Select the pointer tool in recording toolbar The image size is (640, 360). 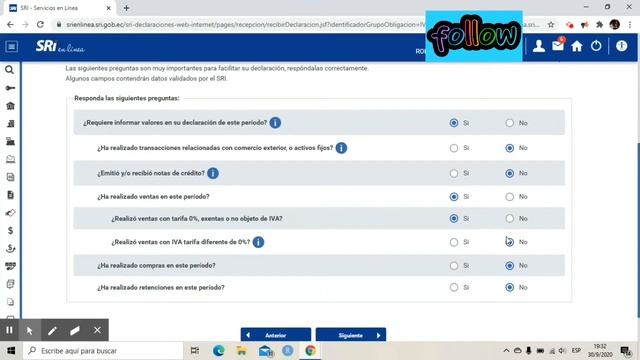coord(29,330)
